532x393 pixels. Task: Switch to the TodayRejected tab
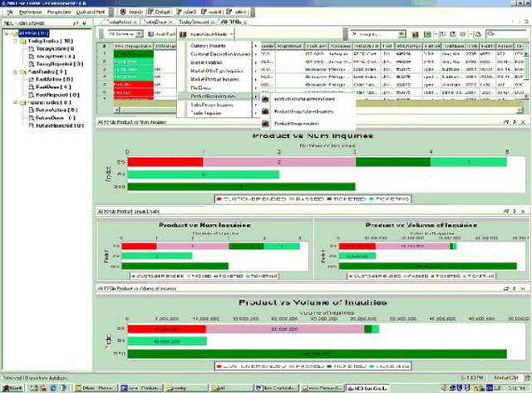tap(194, 22)
